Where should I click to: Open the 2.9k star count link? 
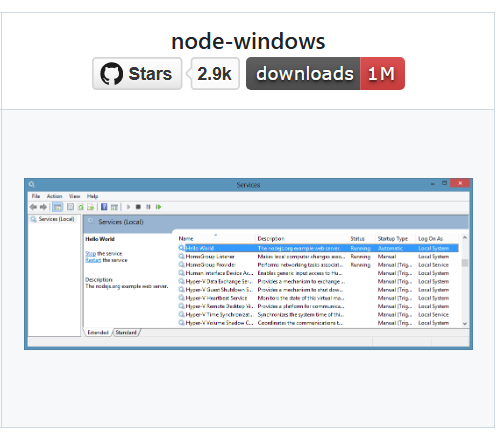click(215, 73)
